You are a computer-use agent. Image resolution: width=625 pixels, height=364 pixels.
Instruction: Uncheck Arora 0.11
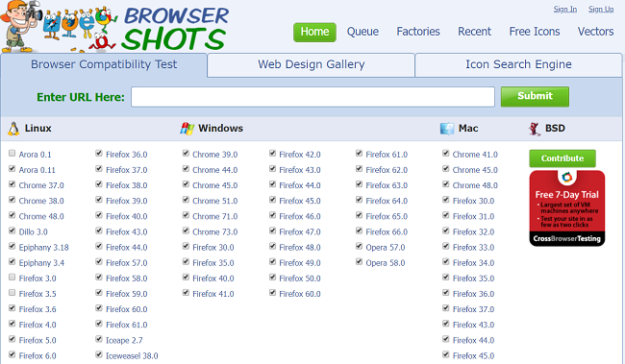pos(12,169)
